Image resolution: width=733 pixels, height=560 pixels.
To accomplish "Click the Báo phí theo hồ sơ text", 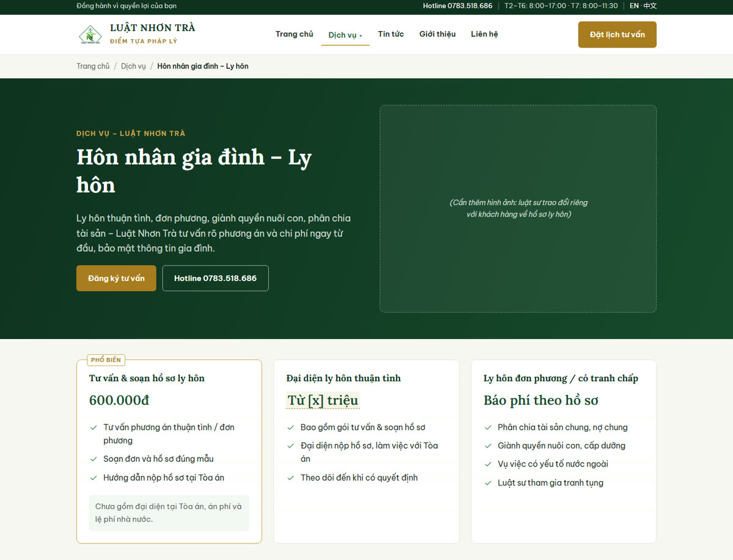I will pos(541,401).
